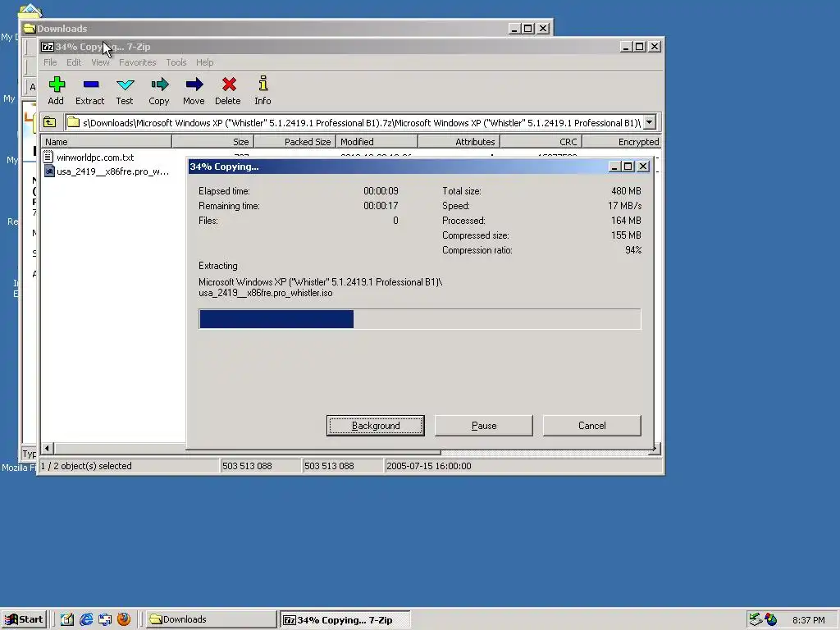Sort by Encrypted column header

[x=622, y=141]
